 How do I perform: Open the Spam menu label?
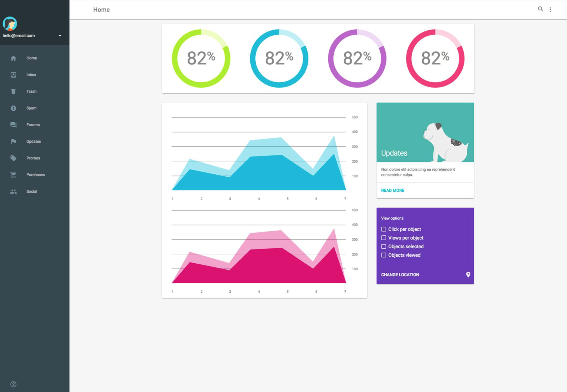click(x=32, y=108)
